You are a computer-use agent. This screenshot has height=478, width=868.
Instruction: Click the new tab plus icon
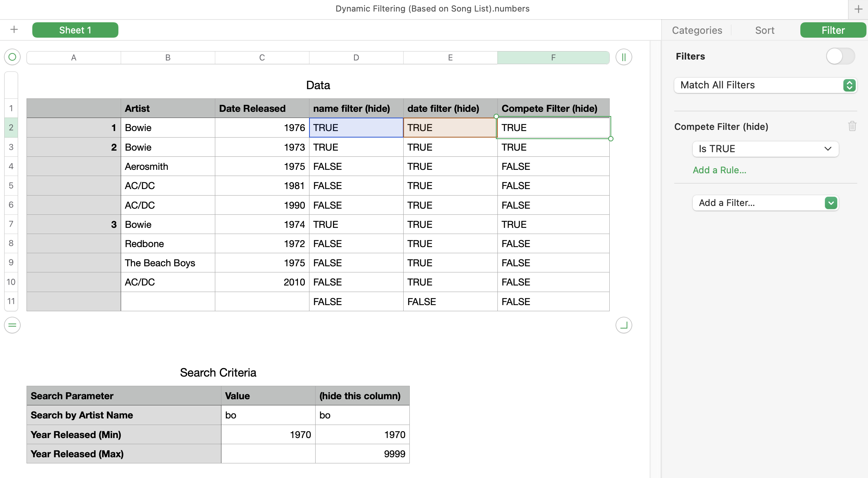tap(858, 9)
